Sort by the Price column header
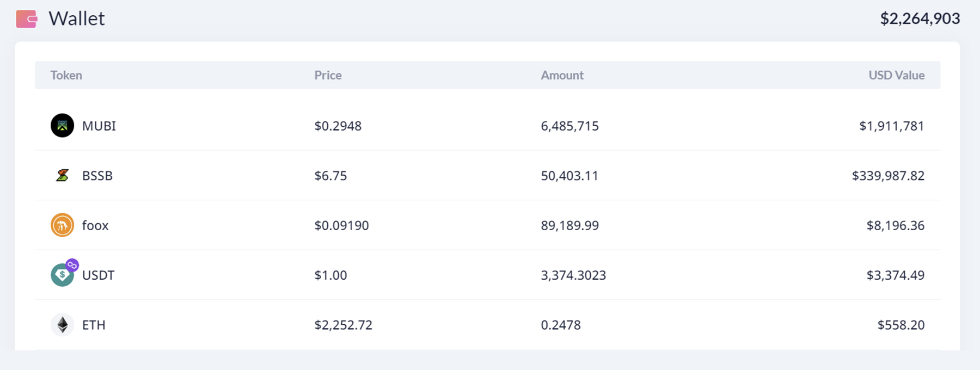 pos(328,75)
